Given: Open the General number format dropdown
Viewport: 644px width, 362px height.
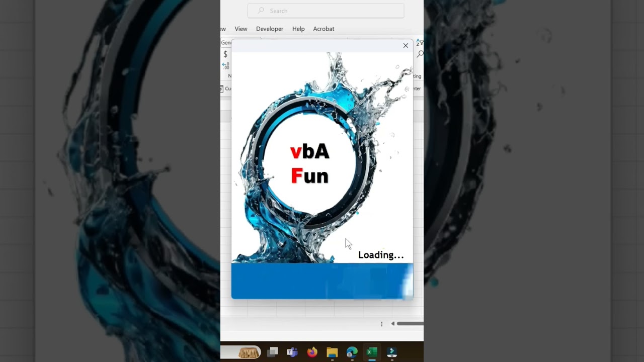Looking at the screenshot, I should 226,43.
